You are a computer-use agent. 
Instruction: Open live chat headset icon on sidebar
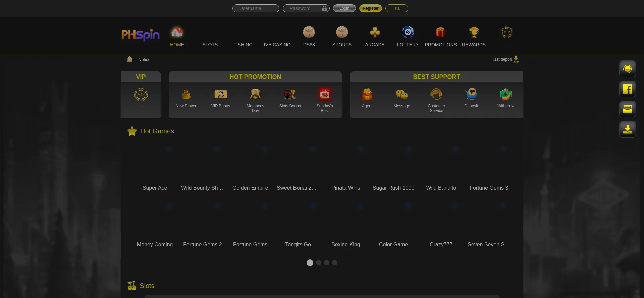pyautogui.click(x=627, y=69)
